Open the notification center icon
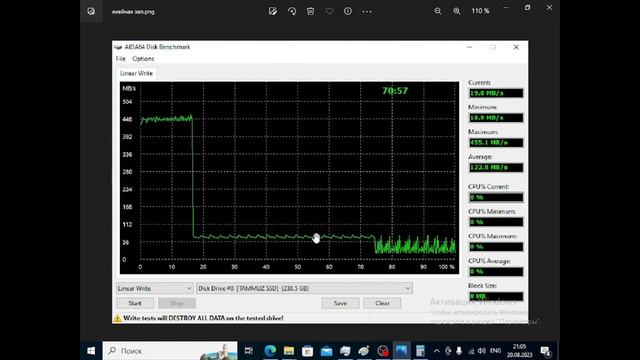Image resolution: width=640 pixels, height=360 pixels. (x=546, y=351)
